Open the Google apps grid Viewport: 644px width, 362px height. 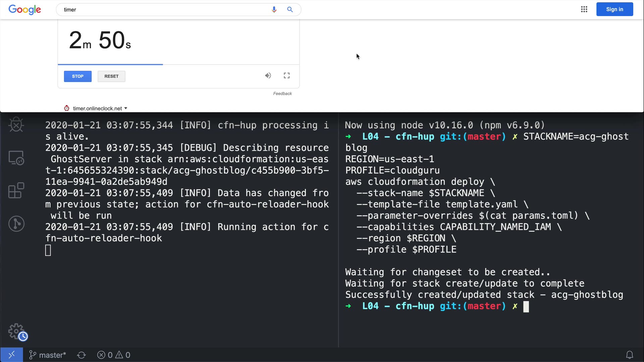(584, 9)
